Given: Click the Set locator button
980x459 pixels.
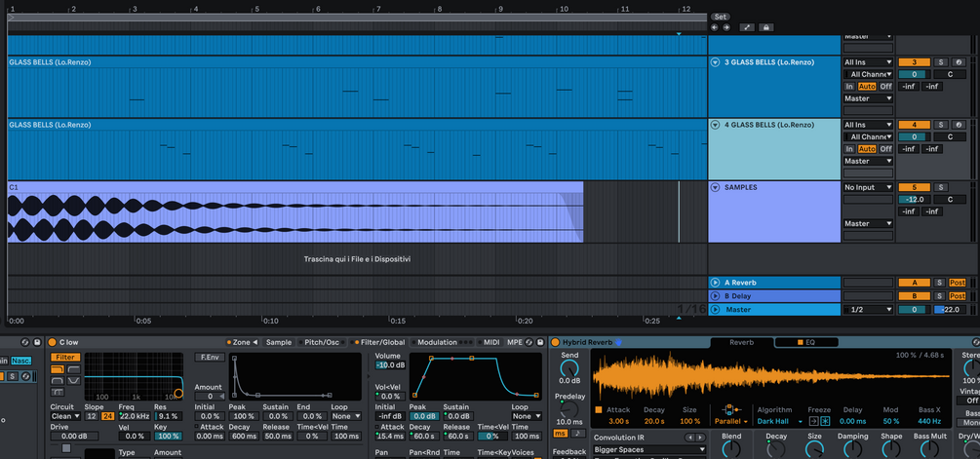Looking at the screenshot, I should tap(720, 17).
